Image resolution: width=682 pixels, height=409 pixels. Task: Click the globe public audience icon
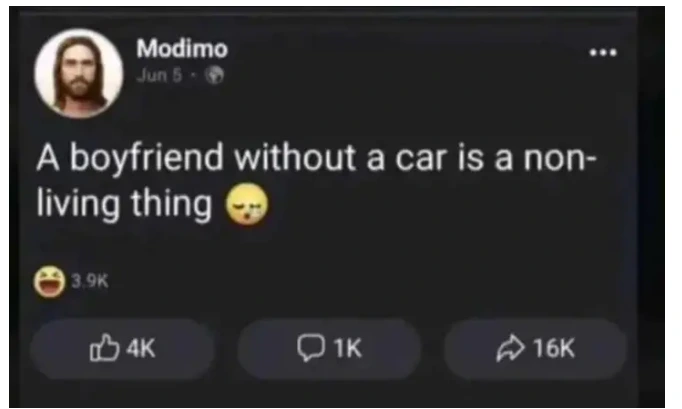click(x=214, y=75)
